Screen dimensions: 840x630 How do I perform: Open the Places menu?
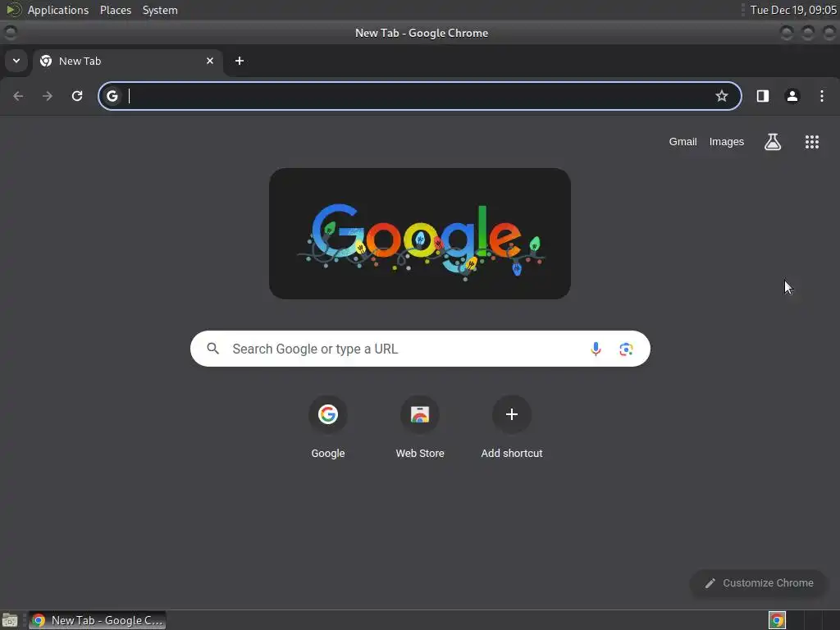[x=116, y=10]
